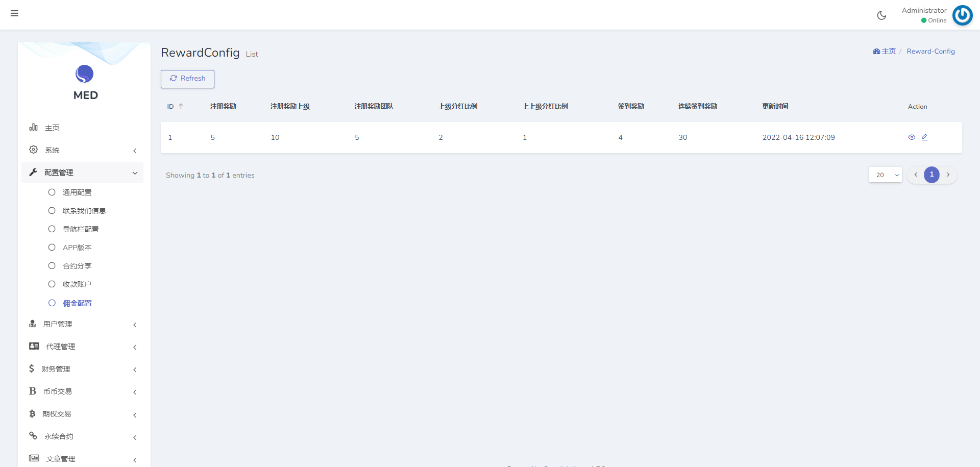Toggle dark mode moon icon
980x467 pixels.
click(x=881, y=15)
